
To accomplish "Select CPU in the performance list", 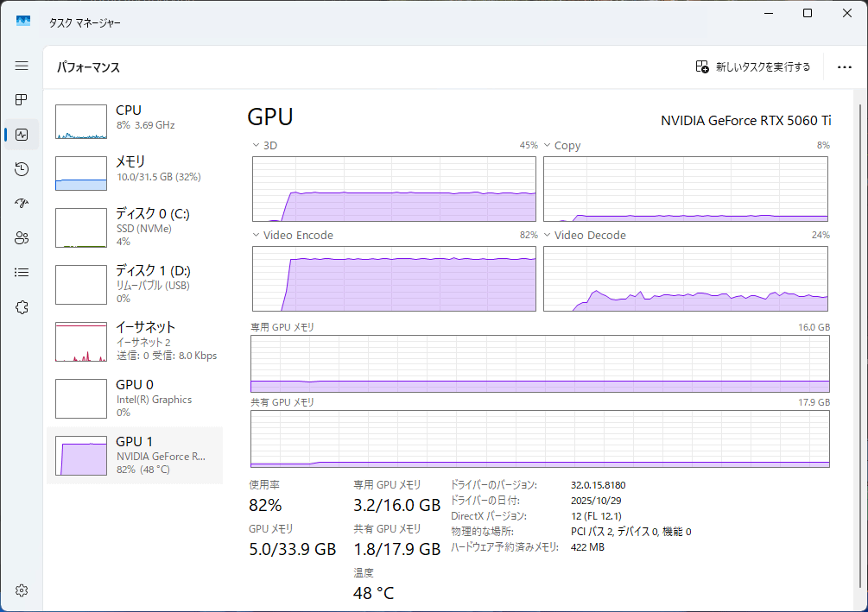I will pyautogui.click(x=135, y=122).
